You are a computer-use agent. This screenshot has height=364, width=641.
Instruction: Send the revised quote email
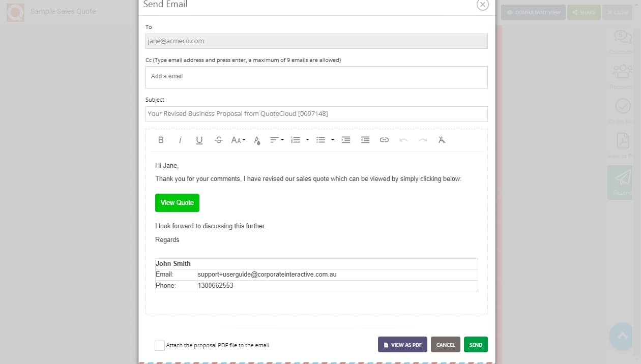[475, 344]
